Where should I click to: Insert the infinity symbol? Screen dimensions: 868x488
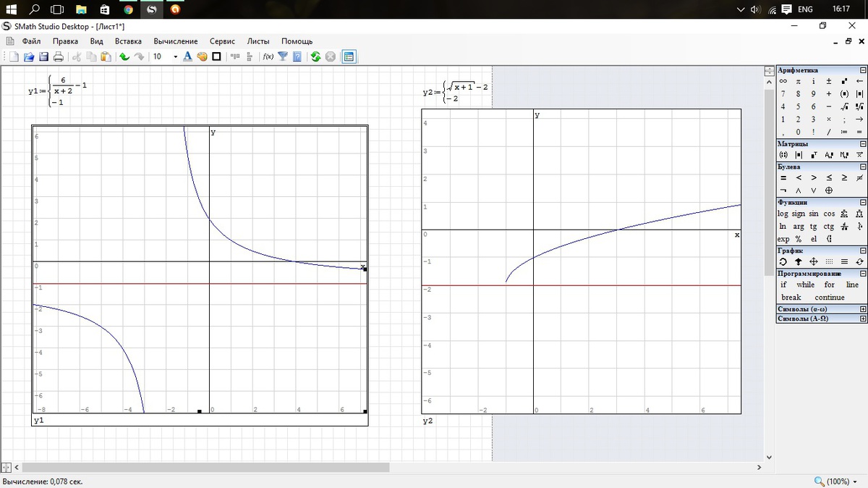click(x=783, y=82)
